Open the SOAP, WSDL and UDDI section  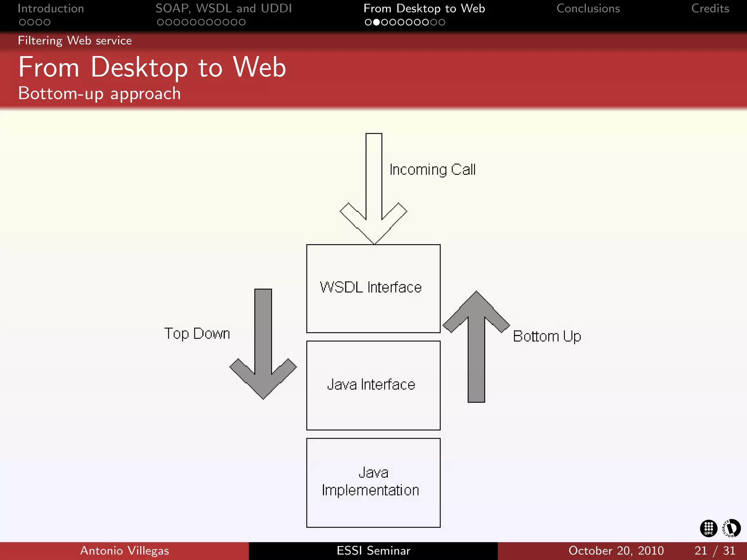224,9
